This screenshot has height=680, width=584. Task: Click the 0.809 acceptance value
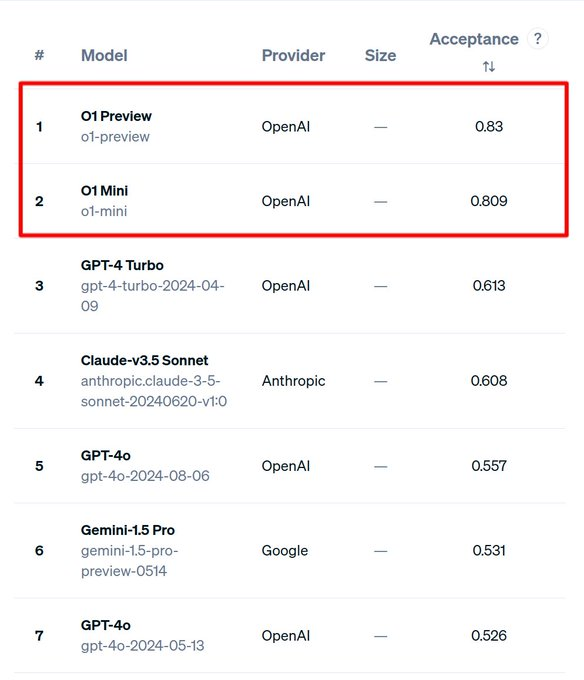tap(489, 201)
